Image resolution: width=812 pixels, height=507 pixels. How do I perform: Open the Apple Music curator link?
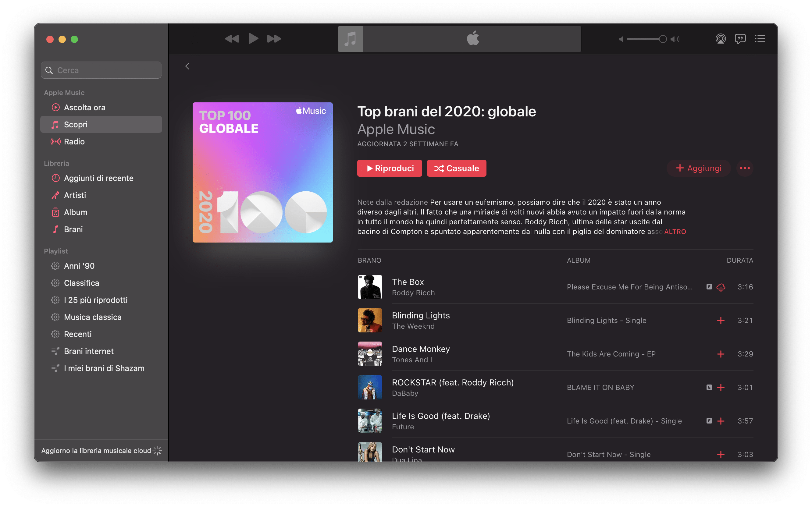(396, 129)
